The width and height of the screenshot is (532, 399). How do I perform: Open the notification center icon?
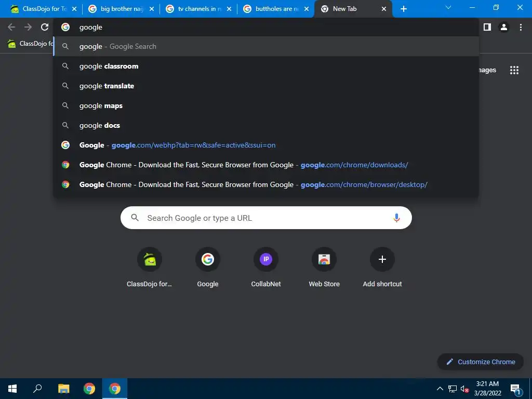[x=515, y=389]
